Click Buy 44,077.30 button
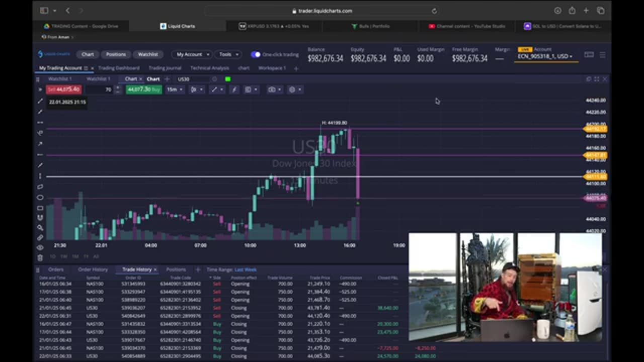The image size is (644, 362). [x=143, y=89]
